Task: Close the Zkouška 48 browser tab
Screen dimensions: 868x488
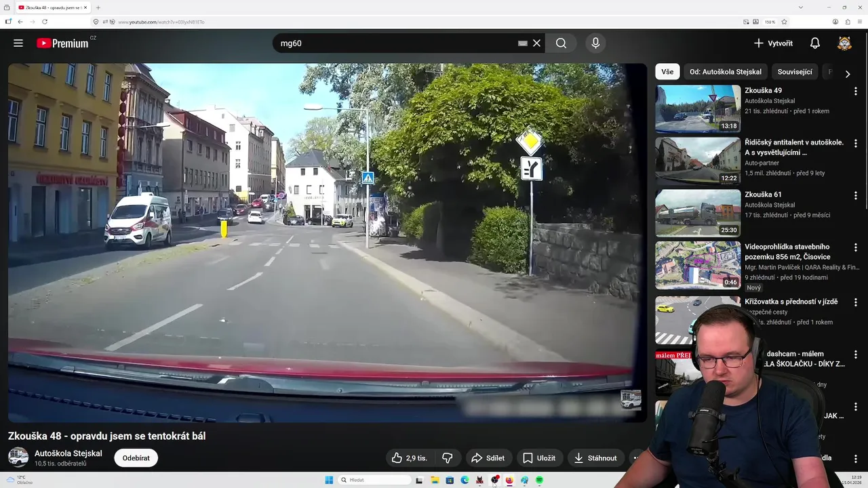Action: (x=85, y=7)
